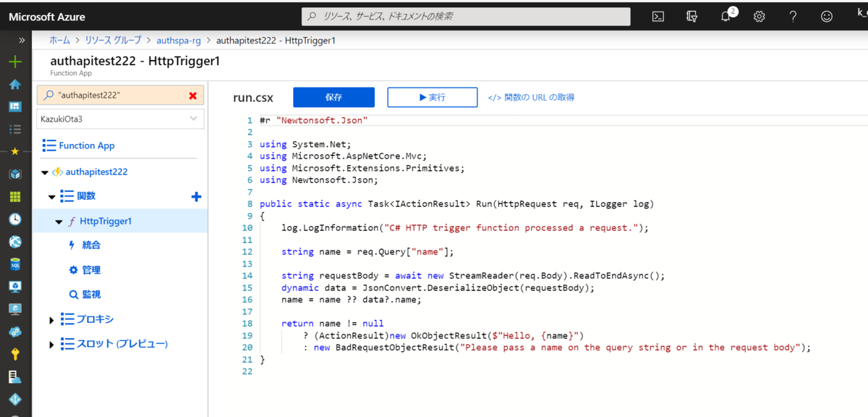Go to リソース グループ breadcrumb

coord(113,41)
